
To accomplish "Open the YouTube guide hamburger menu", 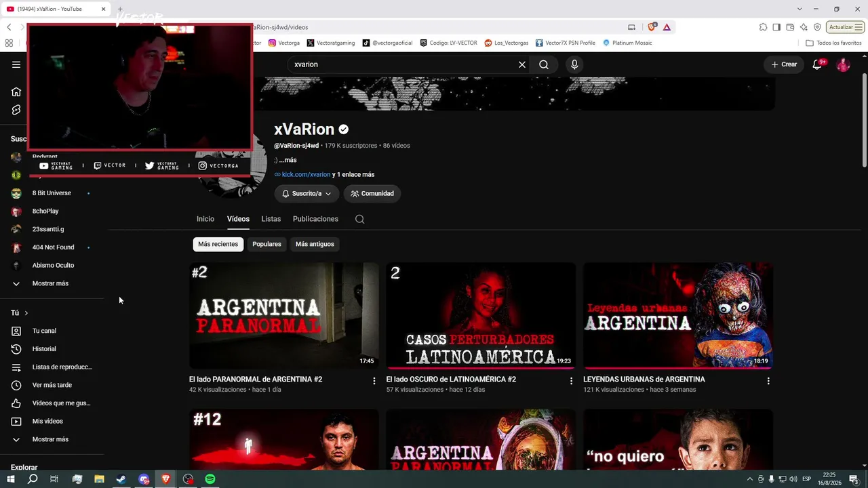I will 16,64.
